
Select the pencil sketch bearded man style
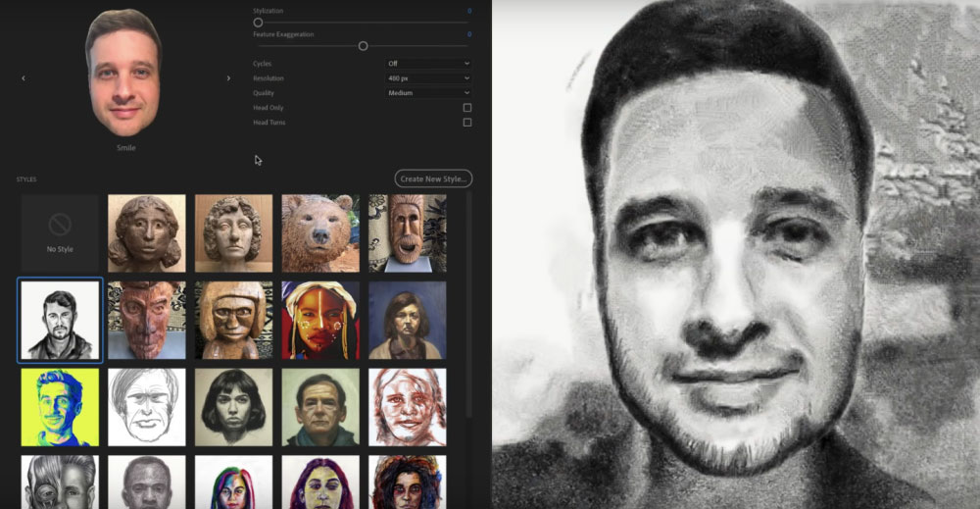point(60,320)
